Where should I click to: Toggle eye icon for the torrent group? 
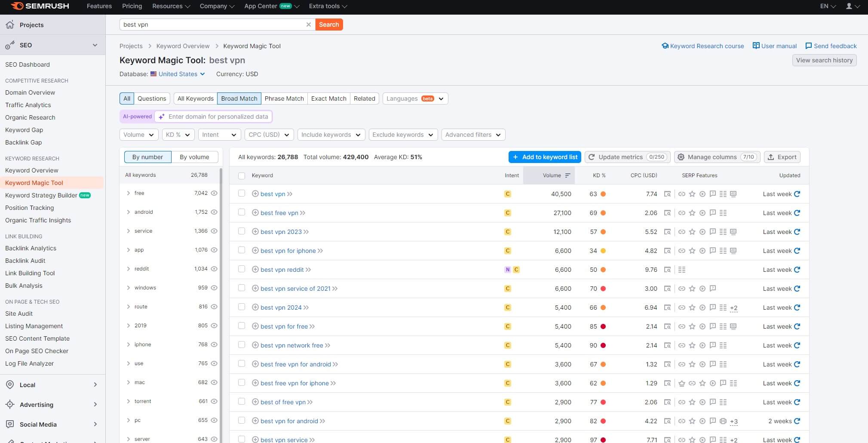pyautogui.click(x=214, y=401)
